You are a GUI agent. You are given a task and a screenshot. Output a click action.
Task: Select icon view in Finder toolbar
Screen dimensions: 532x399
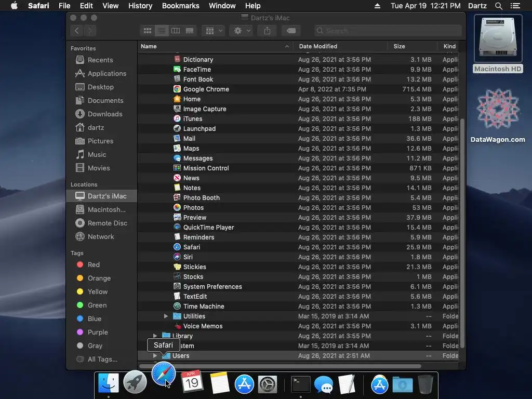coord(147,31)
